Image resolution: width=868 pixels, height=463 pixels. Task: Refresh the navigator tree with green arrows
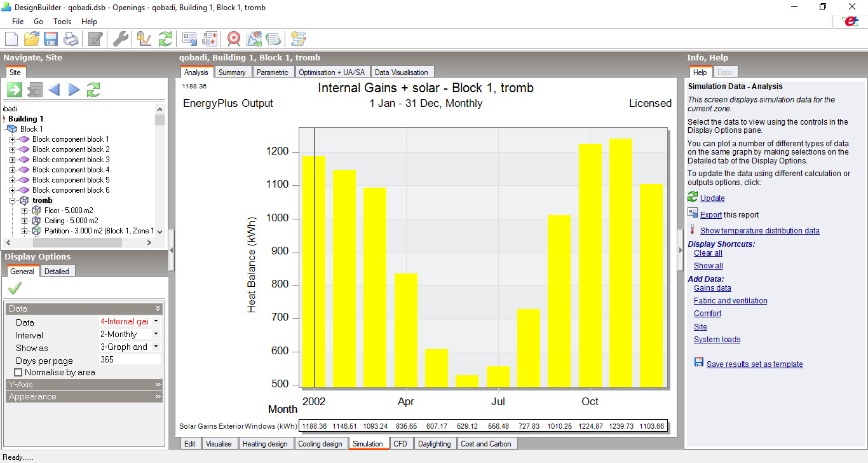pos(93,90)
